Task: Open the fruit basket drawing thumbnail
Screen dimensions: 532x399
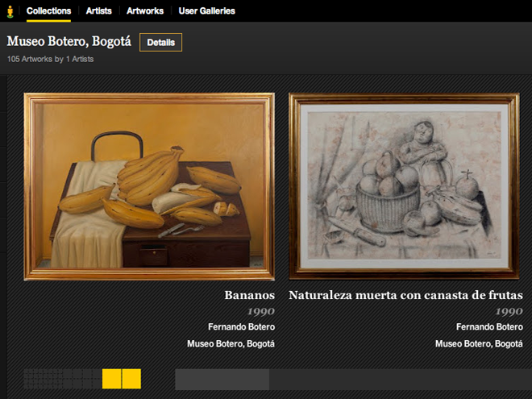Action: tap(404, 186)
